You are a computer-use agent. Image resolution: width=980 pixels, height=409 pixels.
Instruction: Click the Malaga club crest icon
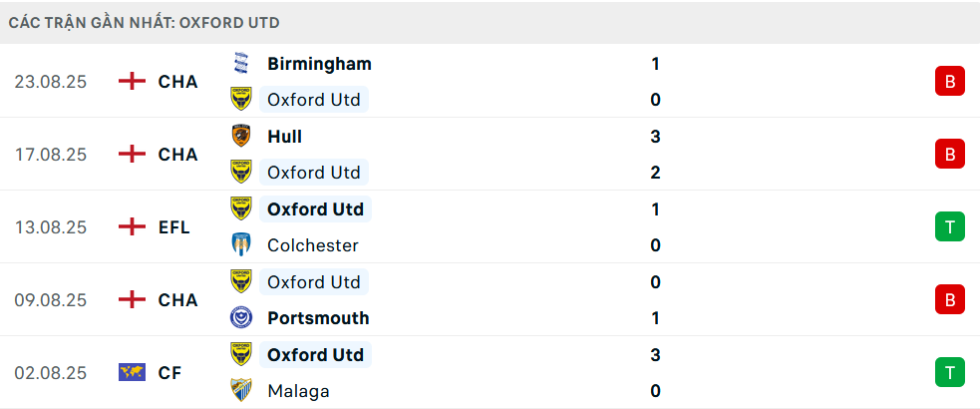[x=240, y=391]
